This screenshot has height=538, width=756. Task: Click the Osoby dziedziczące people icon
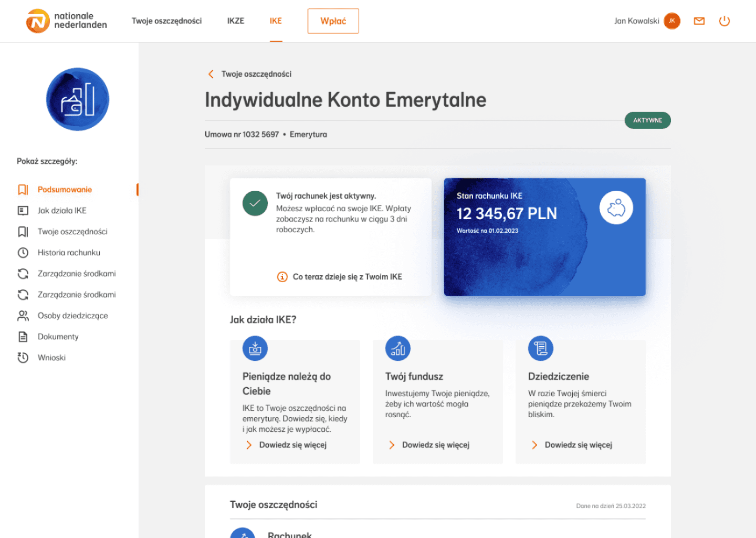coord(23,316)
